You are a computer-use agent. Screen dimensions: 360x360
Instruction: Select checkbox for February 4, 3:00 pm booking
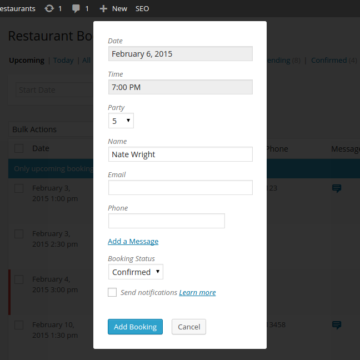(19, 279)
